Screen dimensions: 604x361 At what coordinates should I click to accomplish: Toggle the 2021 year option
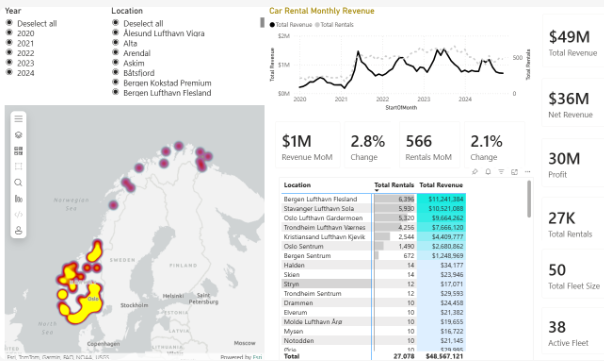[x=9, y=43]
